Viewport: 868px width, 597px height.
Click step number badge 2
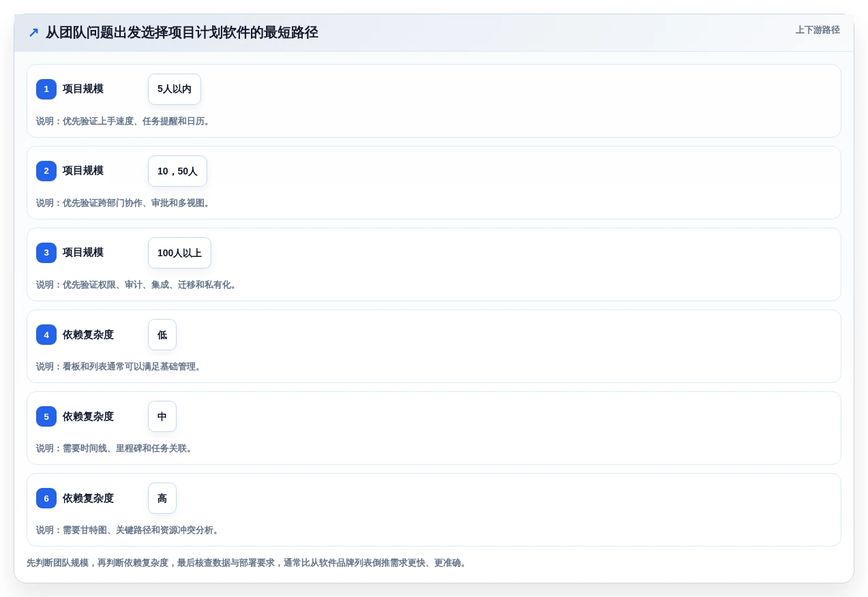click(x=46, y=171)
